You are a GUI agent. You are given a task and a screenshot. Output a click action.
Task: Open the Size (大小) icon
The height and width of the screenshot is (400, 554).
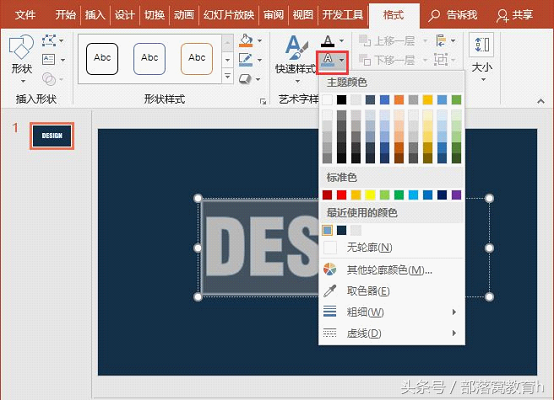click(482, 45)
